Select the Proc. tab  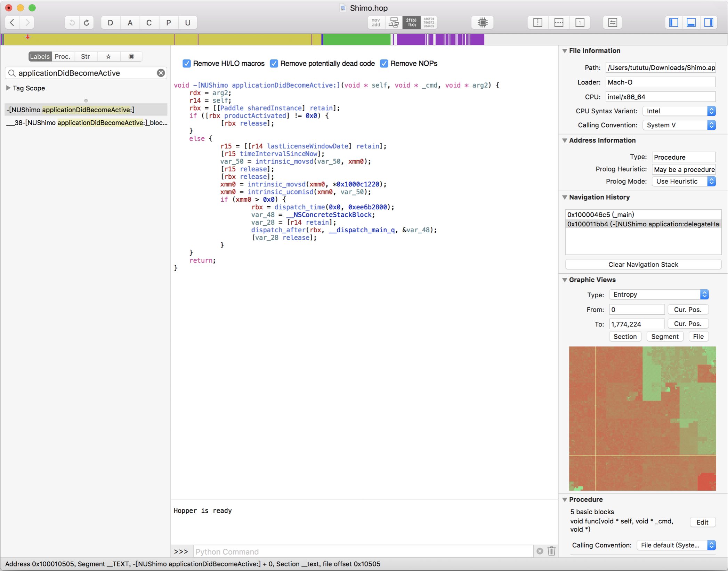[63, 56]
